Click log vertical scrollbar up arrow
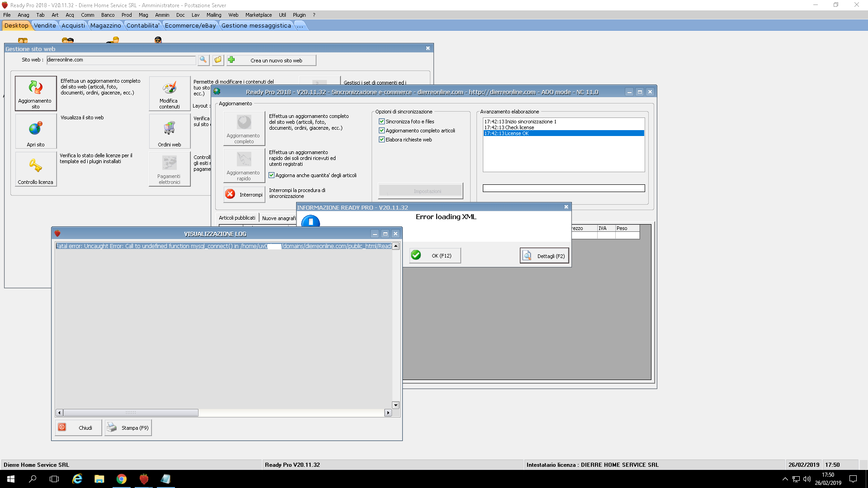 point(396,246)
